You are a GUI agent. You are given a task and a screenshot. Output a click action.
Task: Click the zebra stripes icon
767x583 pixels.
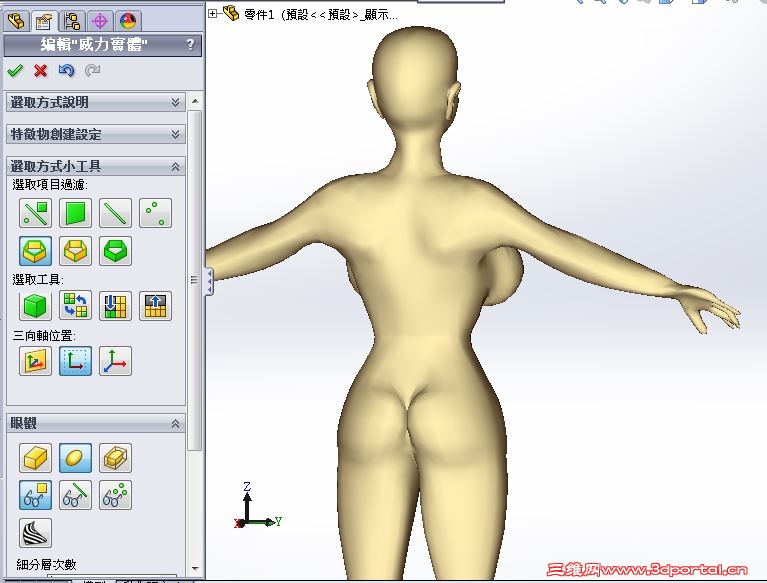tap(35, 533)
